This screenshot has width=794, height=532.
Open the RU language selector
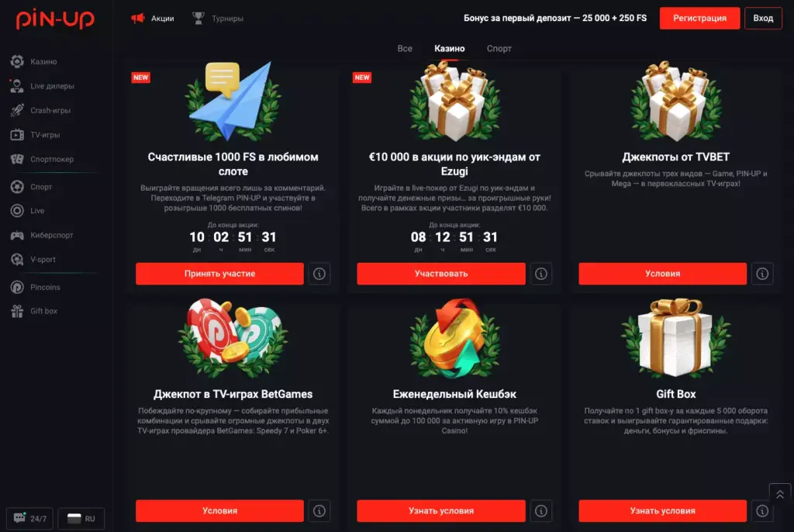[x=81, y=518]
